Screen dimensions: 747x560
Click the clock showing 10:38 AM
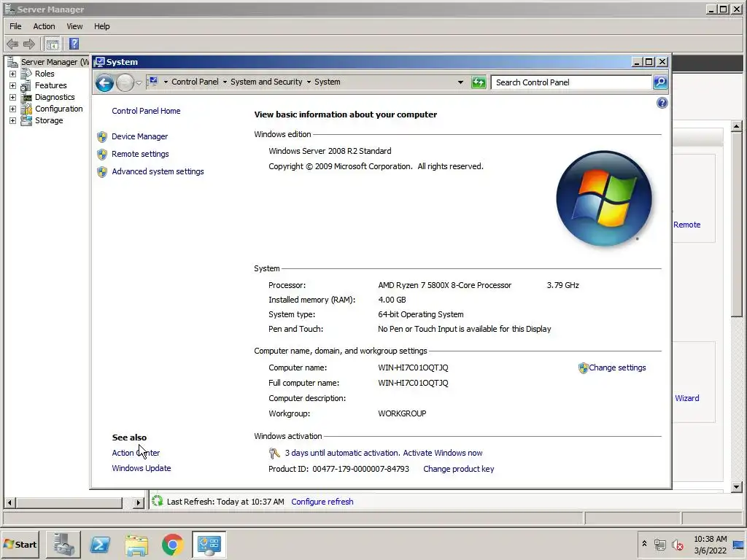coord(710,540)
